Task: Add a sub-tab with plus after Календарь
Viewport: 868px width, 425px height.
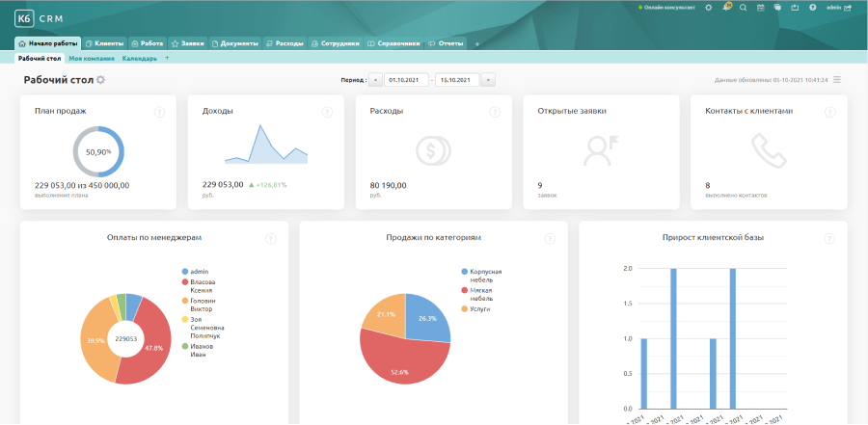Action: point(167,58)
